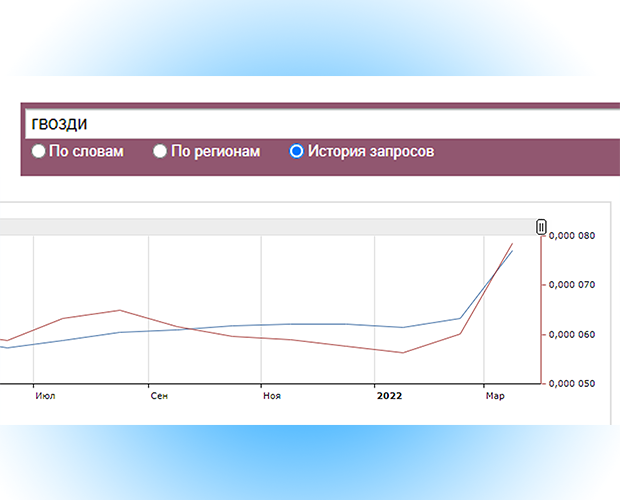Click the "0,000 050" y-axis value
Image resolution: width=620 pixels, height=500 pixels.
(x=573, y=384)
